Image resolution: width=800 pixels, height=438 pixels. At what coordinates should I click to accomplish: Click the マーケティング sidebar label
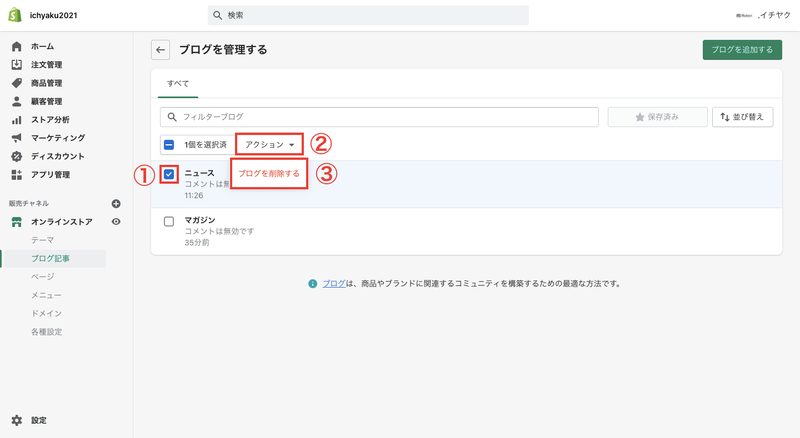(x=58, y=138)
